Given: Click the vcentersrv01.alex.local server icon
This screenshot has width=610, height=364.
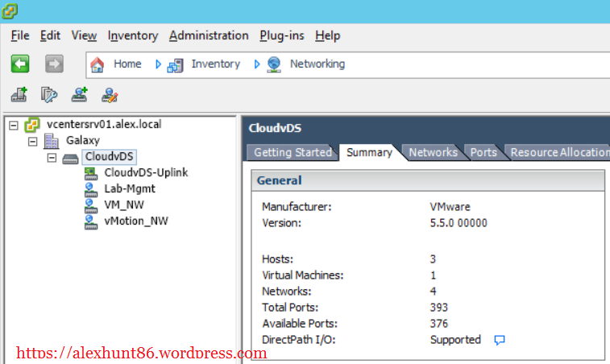Looking at the screenshot, I should click(32, 125).
